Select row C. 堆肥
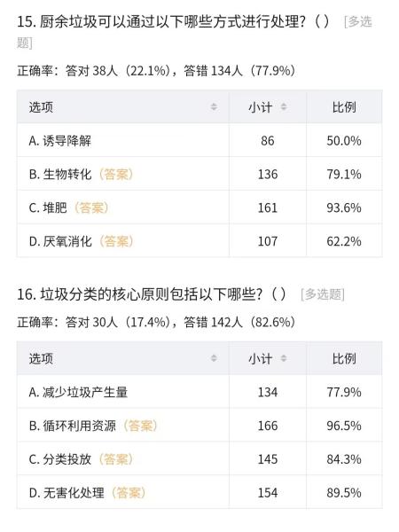Viewport: 399px width, 532px height. [199, 207]
